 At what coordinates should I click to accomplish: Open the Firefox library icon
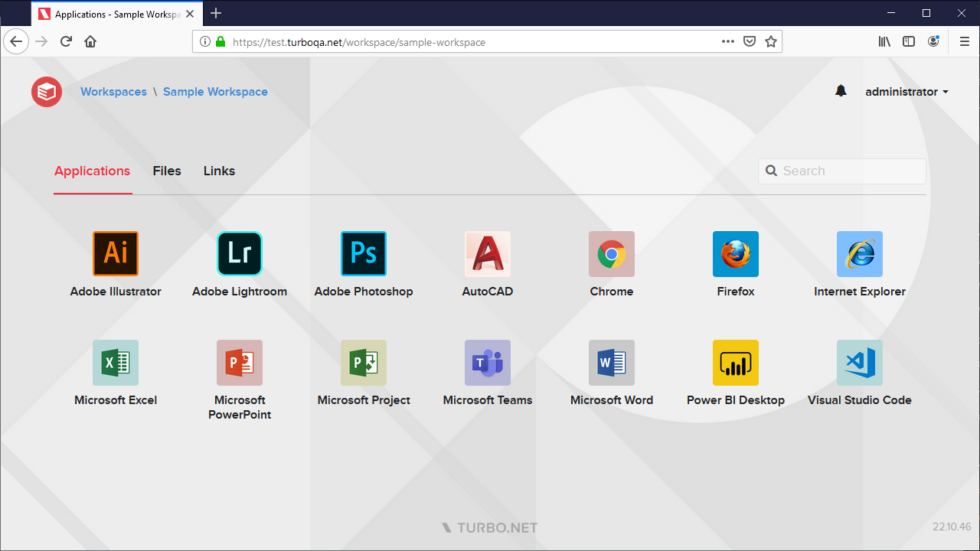[x=884, y=42]
